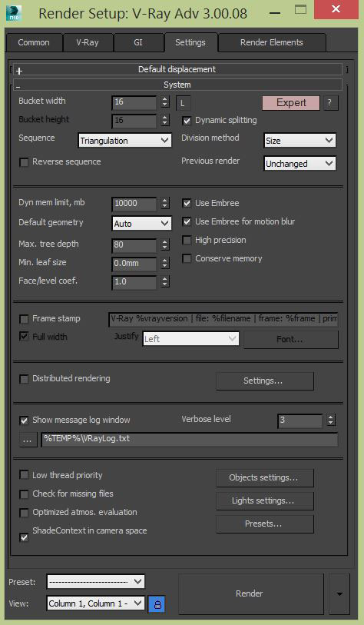
Task: Open Lights settings... button
Action: coord(264,501)
